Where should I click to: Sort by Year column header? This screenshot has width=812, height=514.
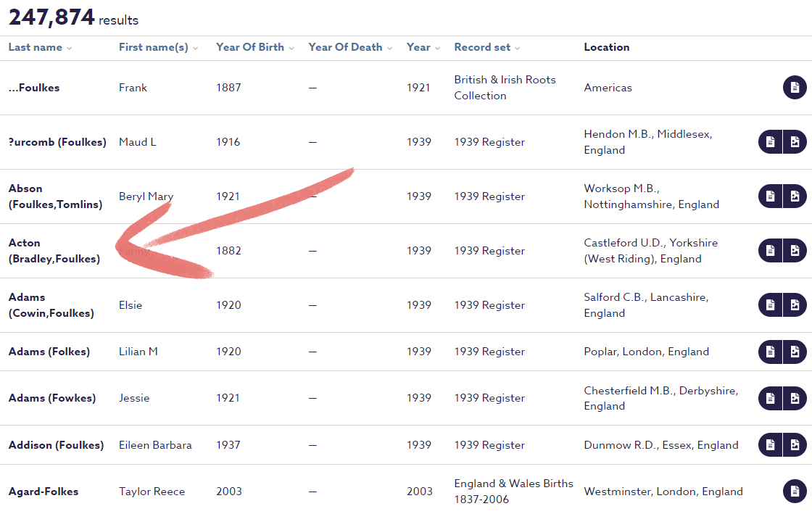coord(423,47)
